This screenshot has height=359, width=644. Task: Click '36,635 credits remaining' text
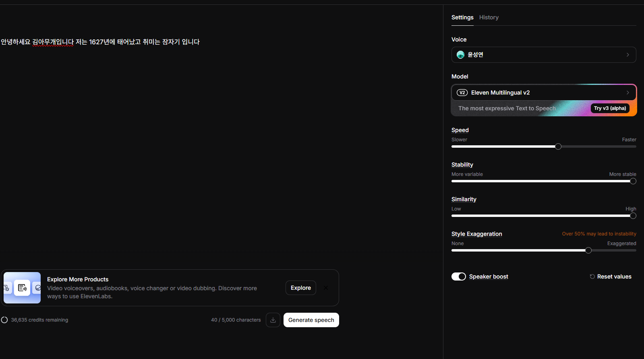(x=39, y=320)
